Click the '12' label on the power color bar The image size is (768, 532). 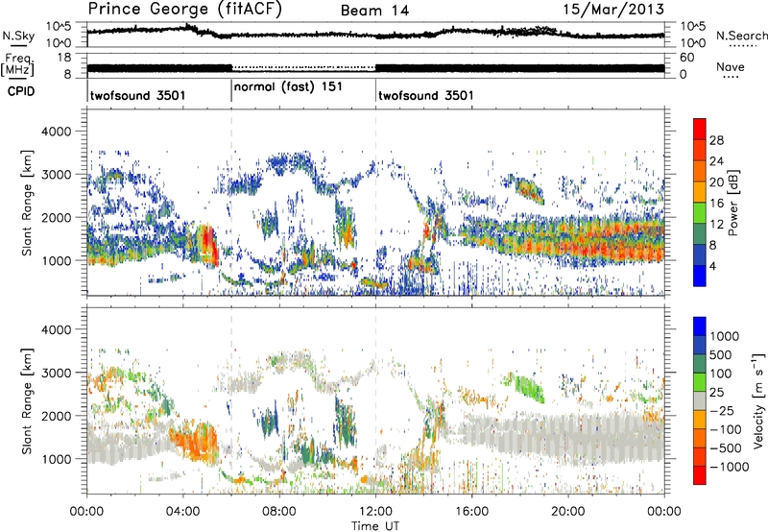pyautogui.click(x=716, y=225)
